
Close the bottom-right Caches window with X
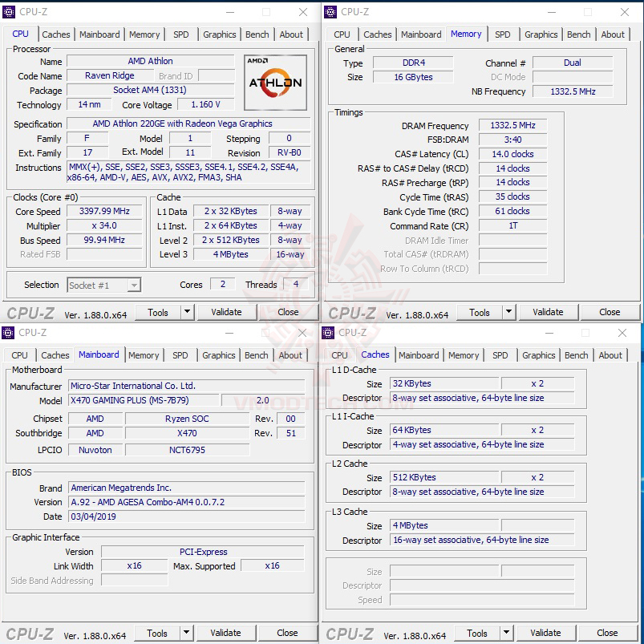tap(622, 333)
